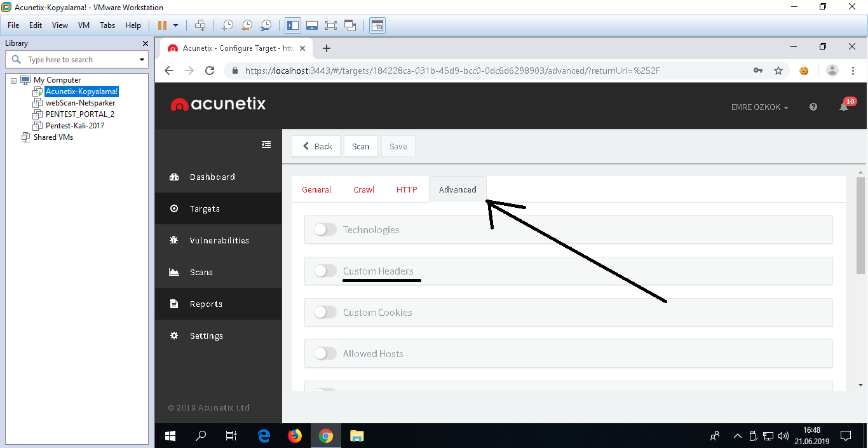
Task: Open the help question mark icon
Action: click(813, 107)
